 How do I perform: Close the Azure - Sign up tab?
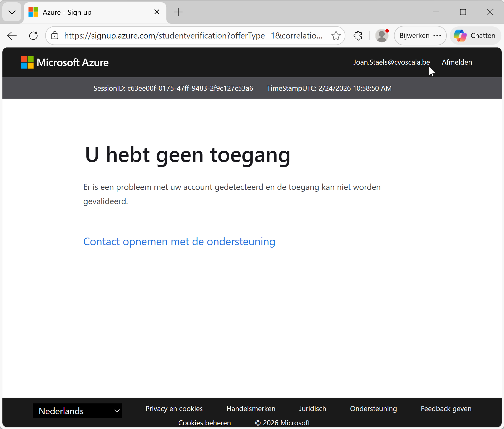click(x=157, y=12)
